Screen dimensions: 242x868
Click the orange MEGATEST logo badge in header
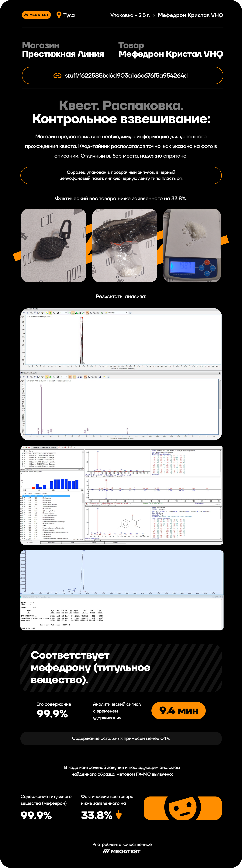click(x=36, y=15)
